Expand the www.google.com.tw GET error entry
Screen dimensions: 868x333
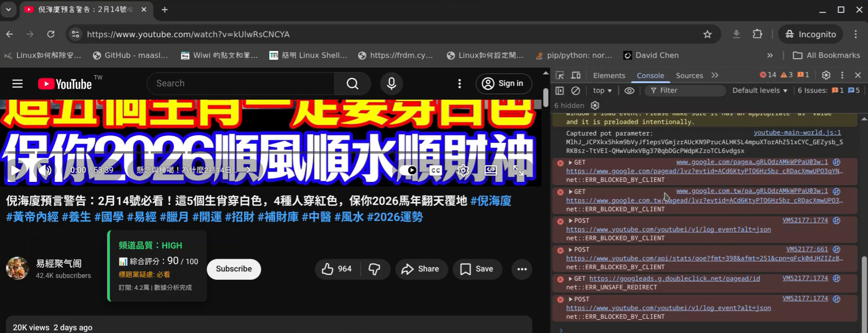571,192
